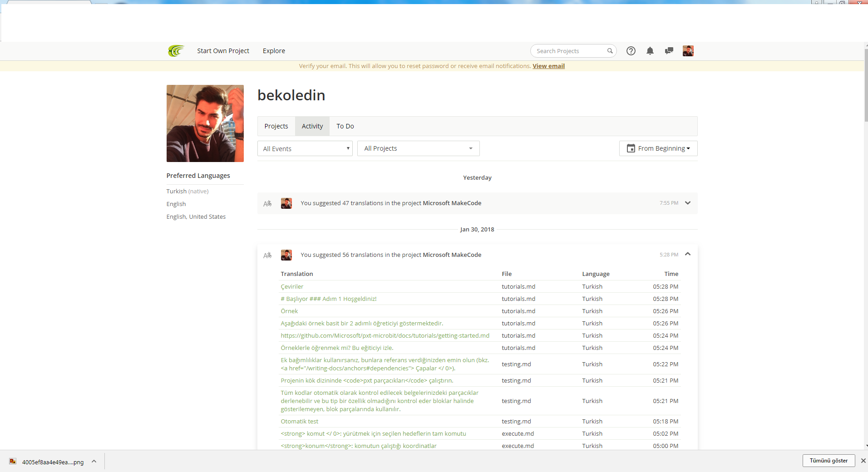Image resolution: width=868 pixels, height=472 pixels.
Task: Open the help question mark icon
Action: pyautogui.click(x=631, y=51)
